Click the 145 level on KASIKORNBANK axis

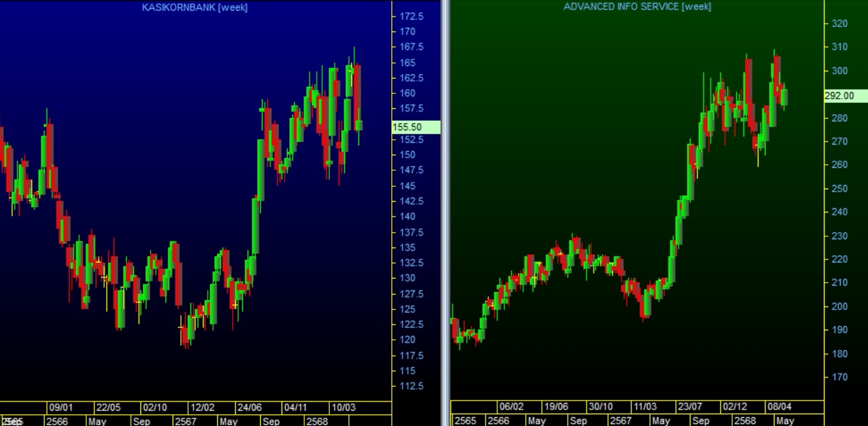tap(408, 186)
